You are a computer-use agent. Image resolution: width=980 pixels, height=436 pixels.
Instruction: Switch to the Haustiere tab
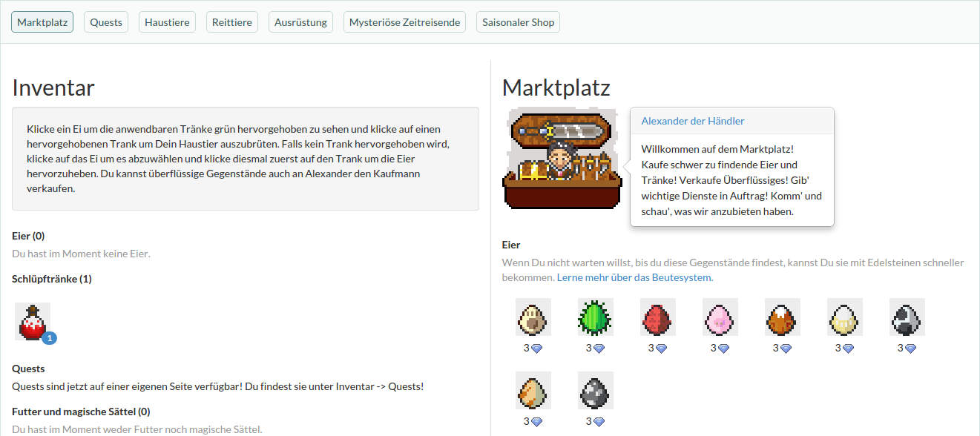point(167,22)
